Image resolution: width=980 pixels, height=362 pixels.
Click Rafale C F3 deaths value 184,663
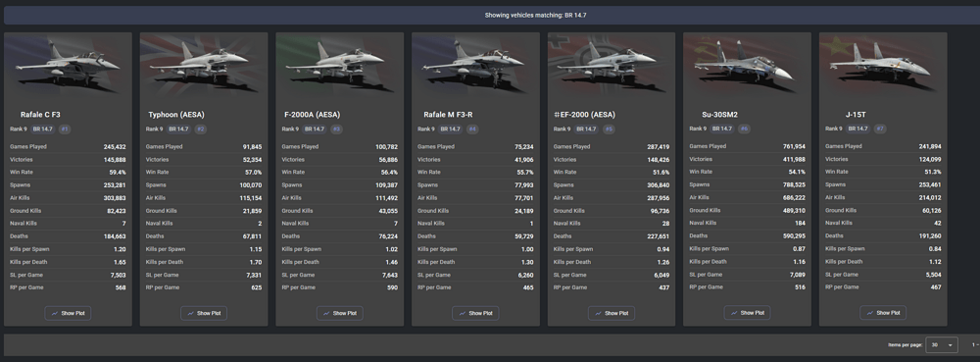pos(115,237)
